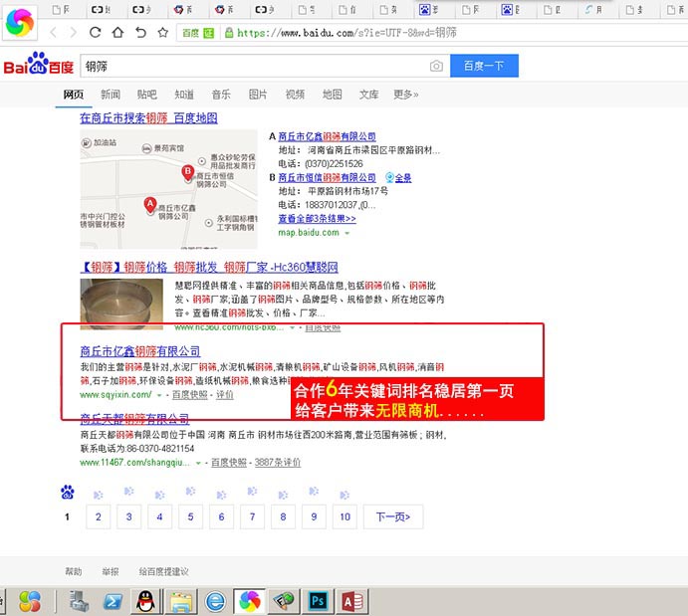Open the server manager taskbar icon
Screen dimensions: 688x616
pos(79,601)
